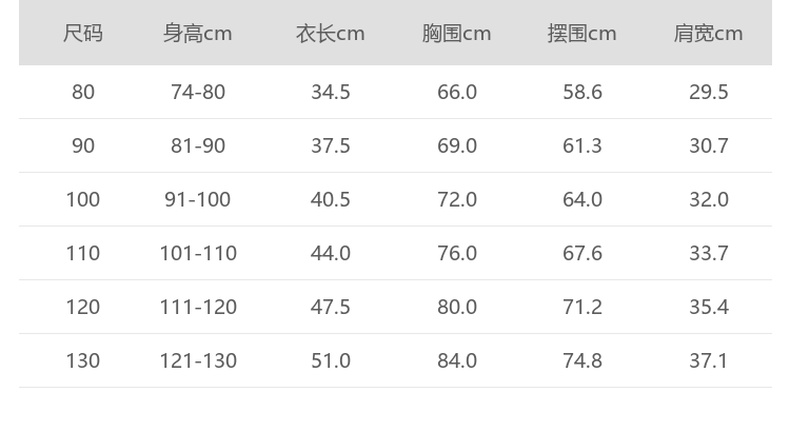The width and height of the screenshot is (790, 431).
Task: Click the 衣长cm column header
Action: coord(330,34)
